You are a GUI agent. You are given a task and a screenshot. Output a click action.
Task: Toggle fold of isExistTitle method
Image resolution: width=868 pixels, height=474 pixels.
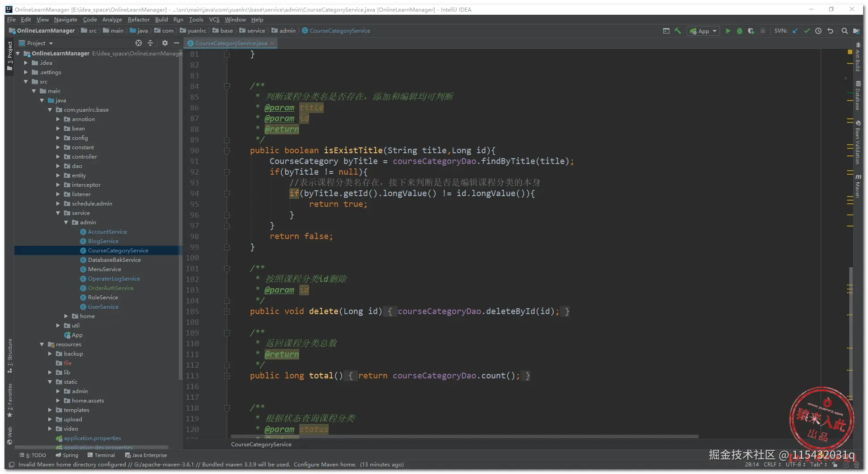[x=227, y=151]
